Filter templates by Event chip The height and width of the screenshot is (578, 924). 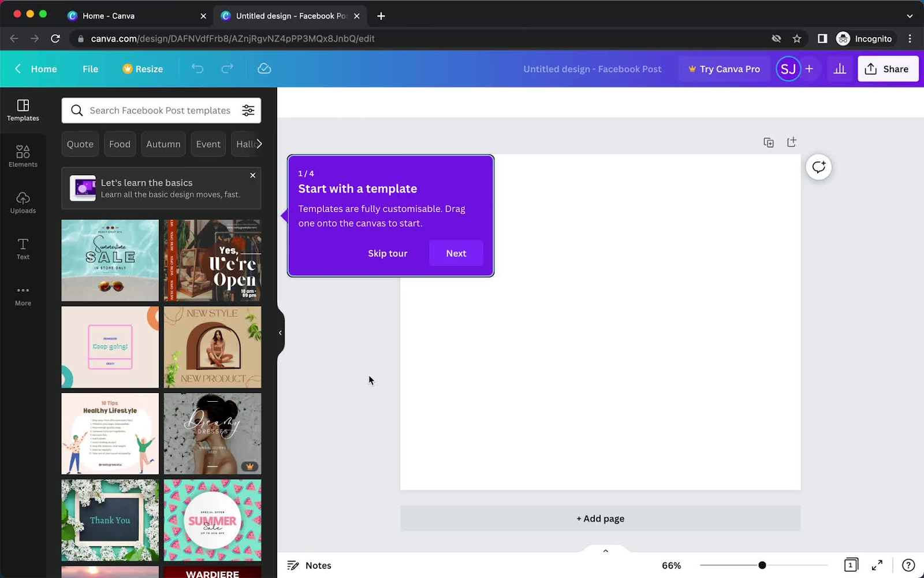tap(208, 144)
